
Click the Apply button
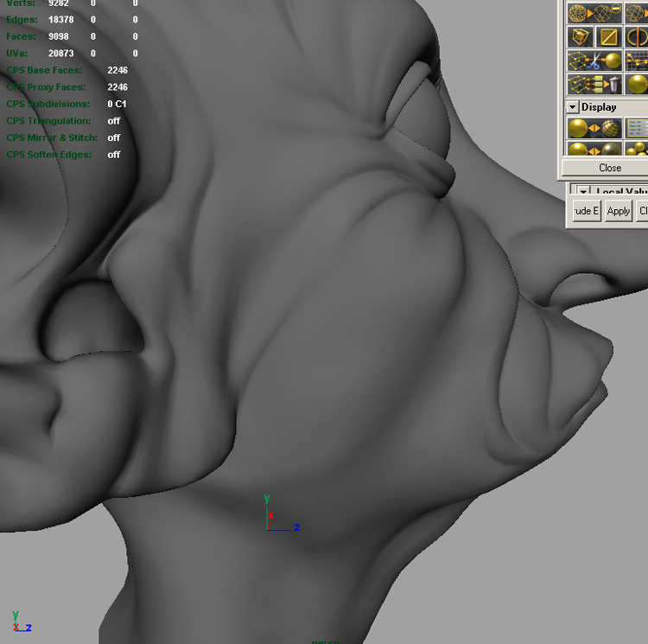pyautogui.click(x=618, y=211)
